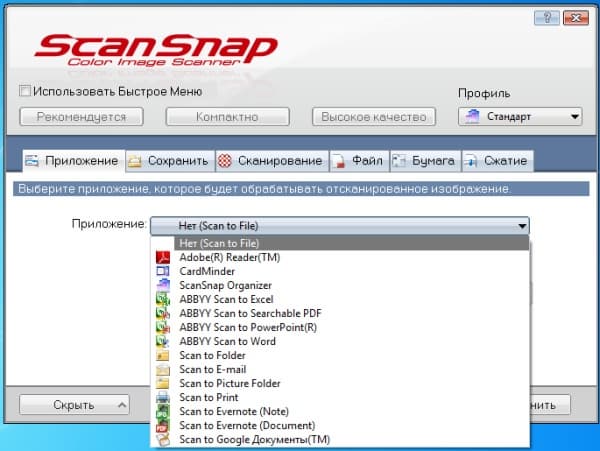Click the Высокое качество button

(x=374, y=117)
